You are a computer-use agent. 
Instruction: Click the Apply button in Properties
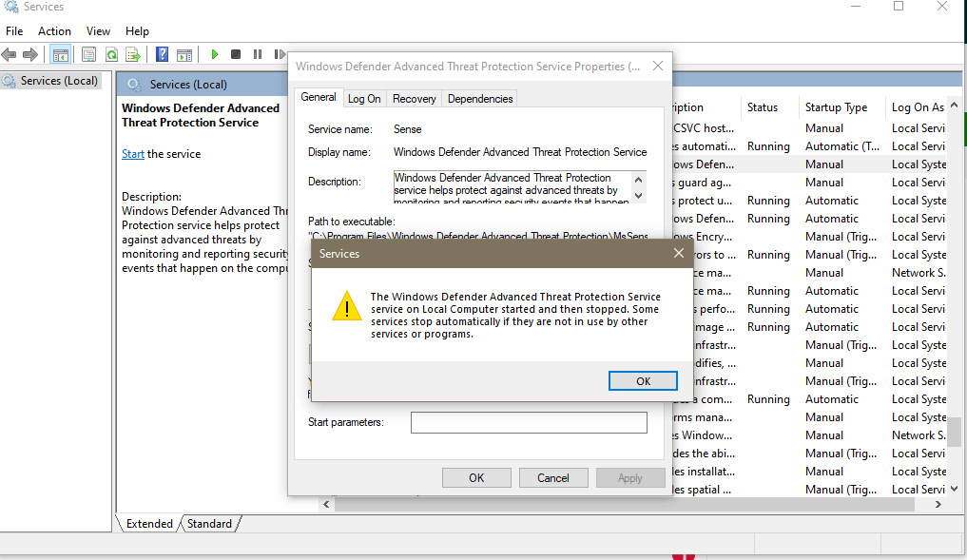click(x=630, y=478)
